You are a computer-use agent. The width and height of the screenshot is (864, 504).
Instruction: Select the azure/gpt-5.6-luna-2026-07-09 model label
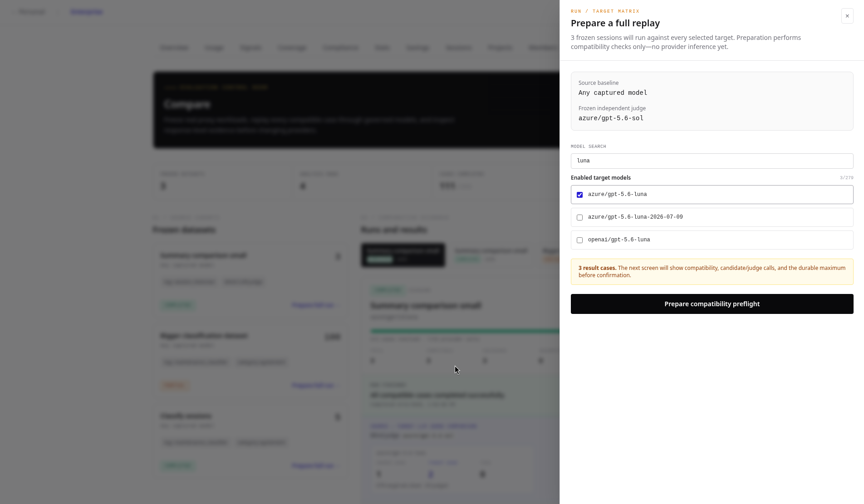tap(635, 217)
